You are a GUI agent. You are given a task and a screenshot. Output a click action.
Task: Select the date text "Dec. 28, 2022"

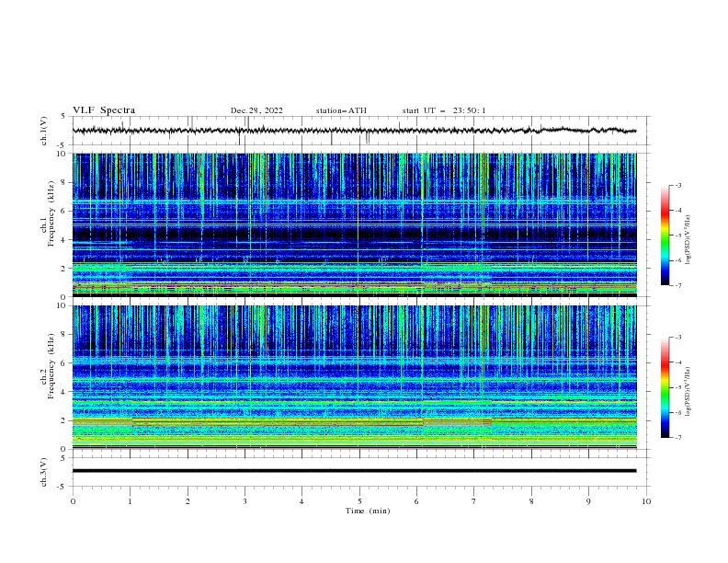(256, 110)
